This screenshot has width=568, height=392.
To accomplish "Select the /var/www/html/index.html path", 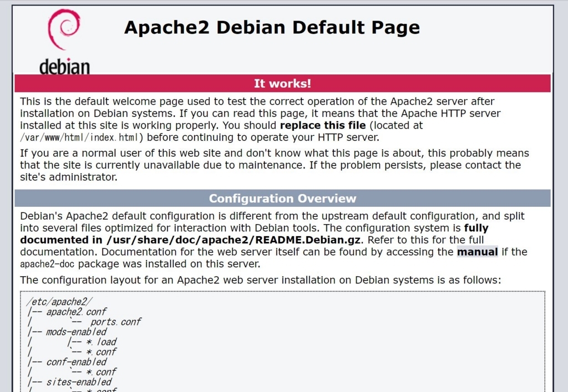I will (79, 138).
